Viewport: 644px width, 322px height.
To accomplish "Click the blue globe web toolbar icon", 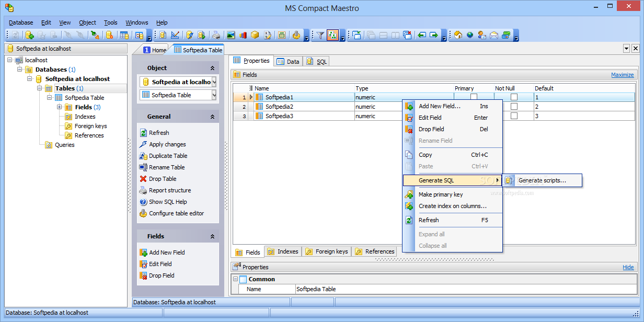I will point(470,35).
